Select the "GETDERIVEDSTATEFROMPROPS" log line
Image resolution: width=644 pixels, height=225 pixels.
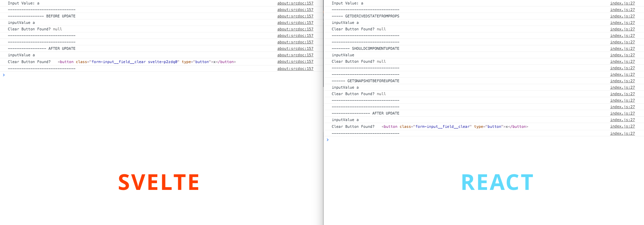coord(365,16)
